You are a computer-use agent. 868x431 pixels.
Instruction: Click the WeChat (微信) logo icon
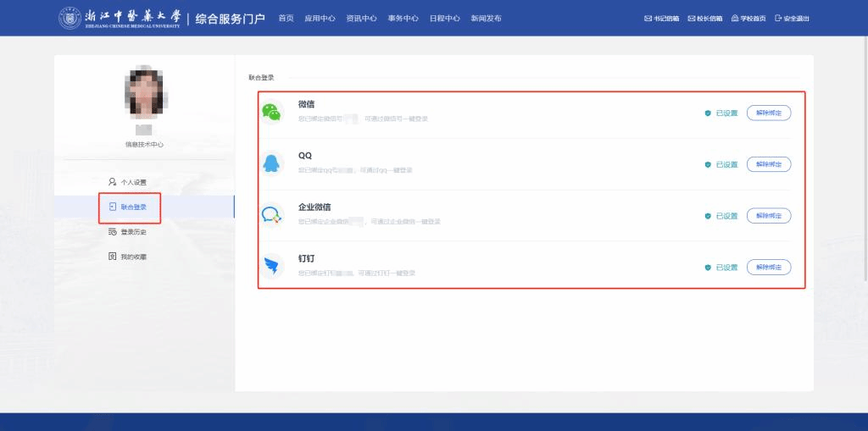point(270,112)
